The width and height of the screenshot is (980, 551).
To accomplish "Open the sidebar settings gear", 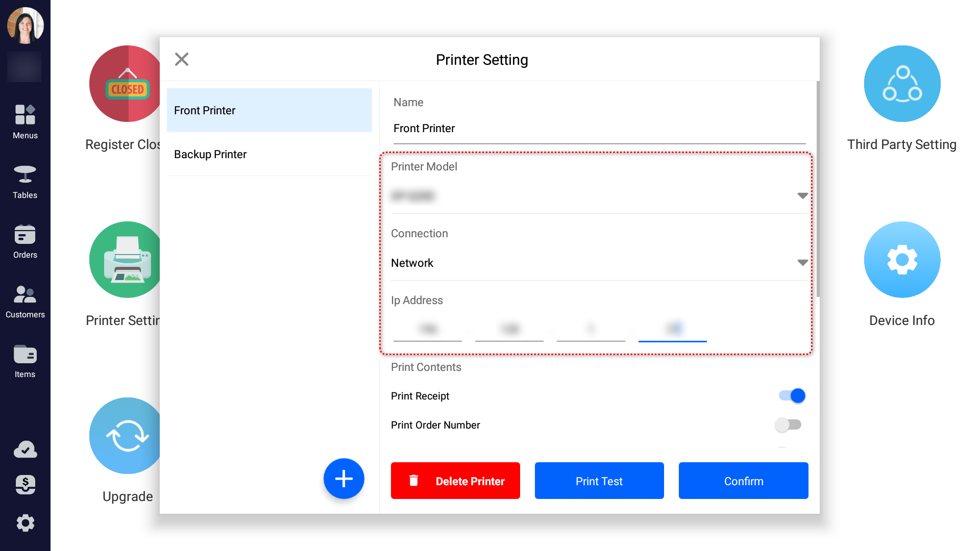I will (25, 523).
